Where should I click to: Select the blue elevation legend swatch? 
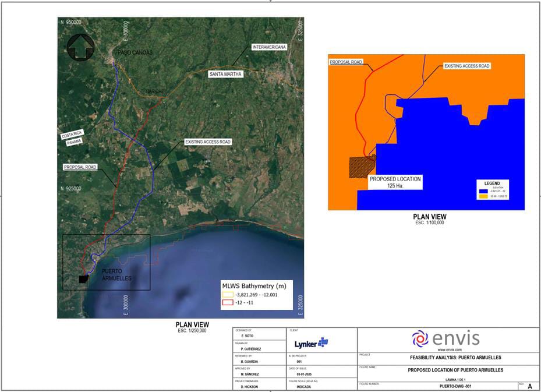(x=483, y=190)
